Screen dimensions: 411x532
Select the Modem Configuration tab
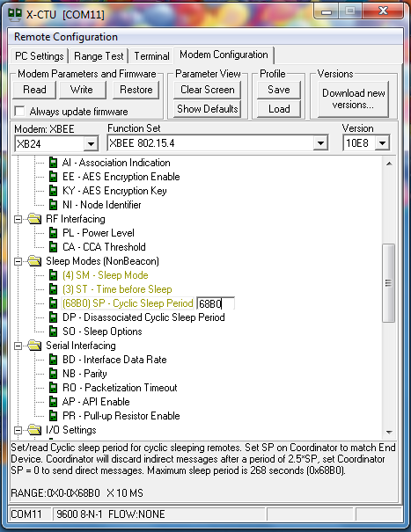tap(224, 55)
